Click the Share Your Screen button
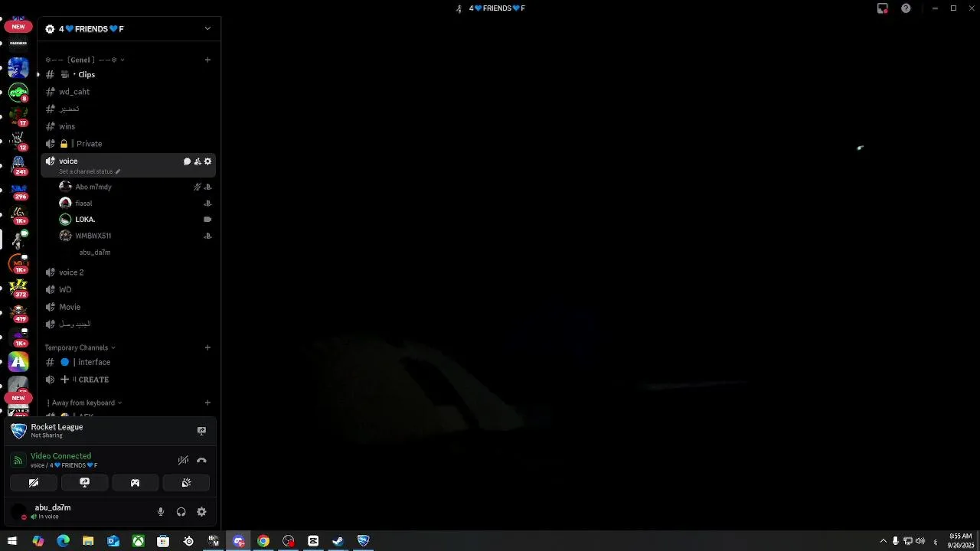Viewport: 980px width, 551px height. [85, 483]
